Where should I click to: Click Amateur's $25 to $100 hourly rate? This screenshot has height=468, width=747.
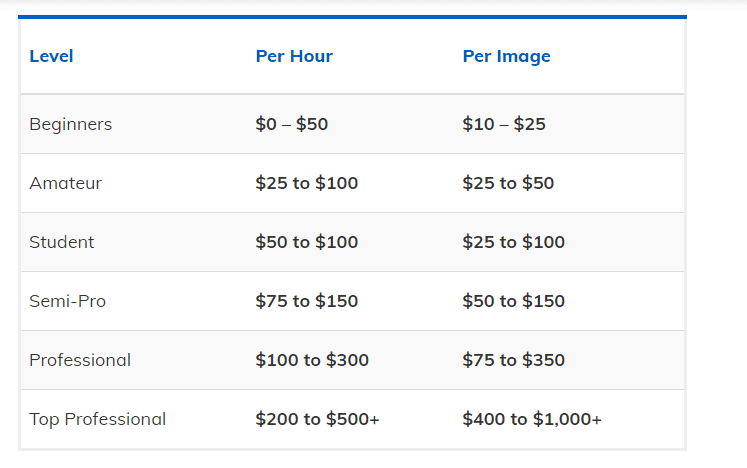click(x=306, y=183)
